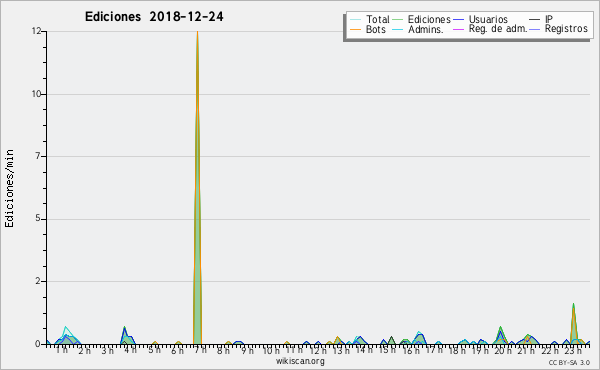Click the "1 h" x-axis label
This screenshot has height=370, width=600.
tap(61, 350)
